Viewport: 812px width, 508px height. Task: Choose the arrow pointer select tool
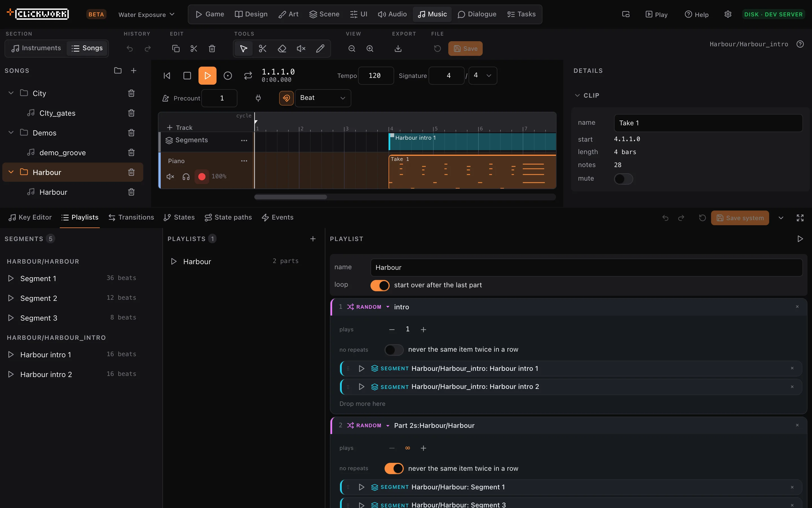(x=244, y=49)
